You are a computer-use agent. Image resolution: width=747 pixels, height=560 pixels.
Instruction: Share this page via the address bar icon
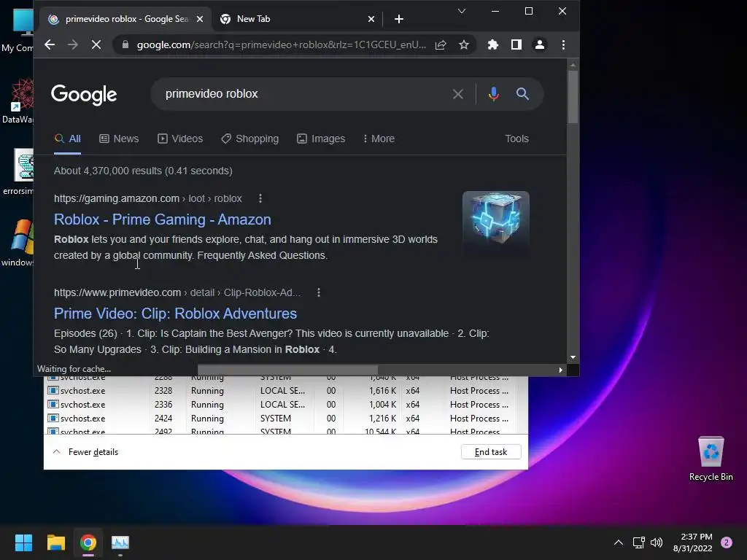pyautogui.click(x=441, y=44)
